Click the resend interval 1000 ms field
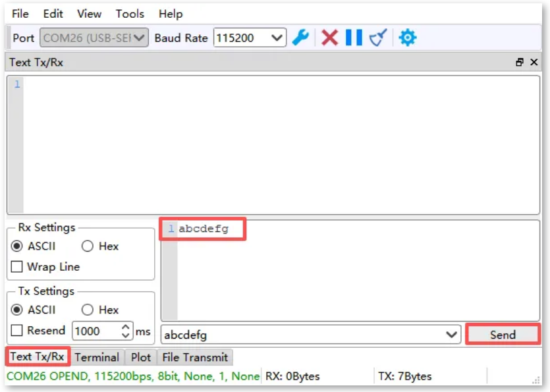This screenshot has height=392, width=550. point(96,331)
